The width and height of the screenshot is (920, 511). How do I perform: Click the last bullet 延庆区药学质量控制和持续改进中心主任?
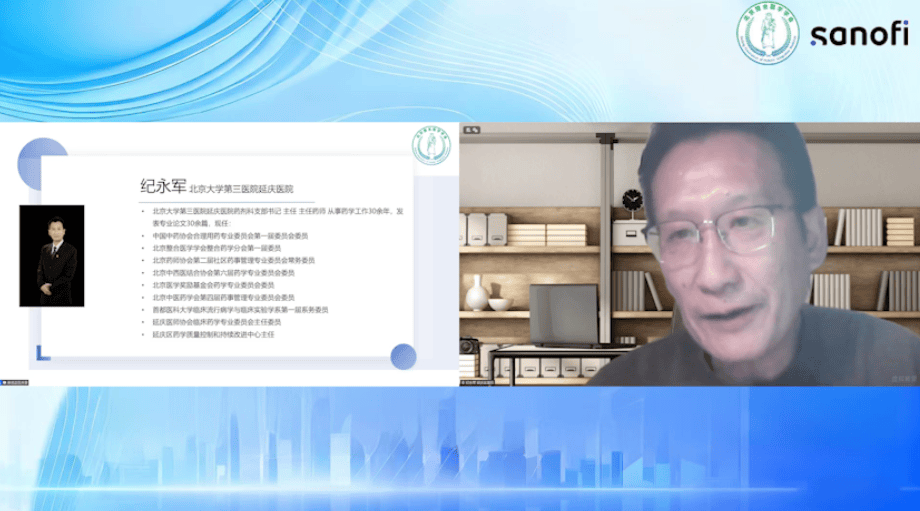(x=213, y=335)
